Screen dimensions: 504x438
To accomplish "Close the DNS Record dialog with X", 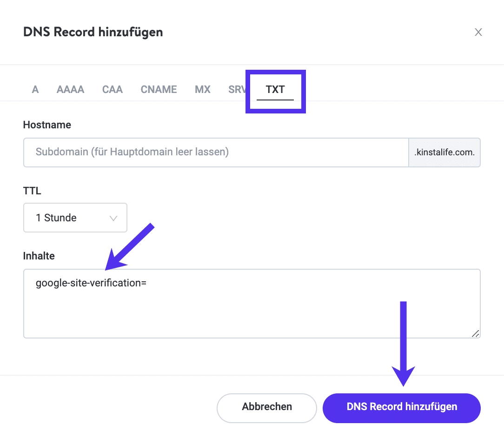I will click(478, 33).
